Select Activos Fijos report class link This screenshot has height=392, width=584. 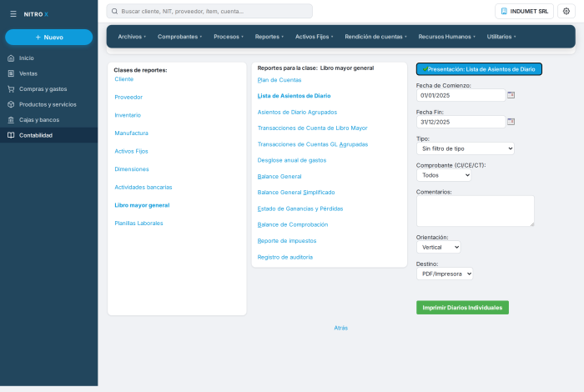tap(132, 151)
